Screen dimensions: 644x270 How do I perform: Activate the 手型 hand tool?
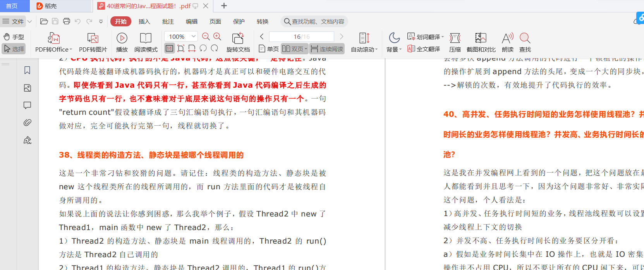pos(14,37)
